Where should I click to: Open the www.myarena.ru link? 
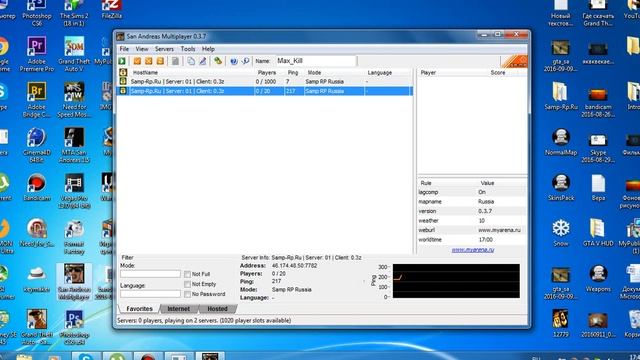tap(473, 250)
